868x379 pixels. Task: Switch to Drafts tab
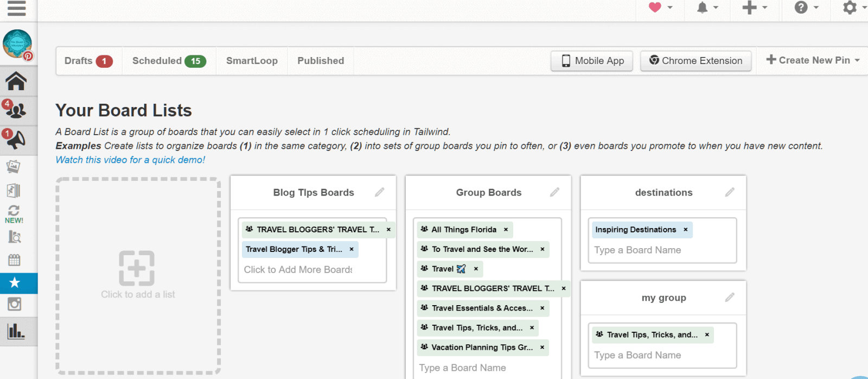[88, 61]
